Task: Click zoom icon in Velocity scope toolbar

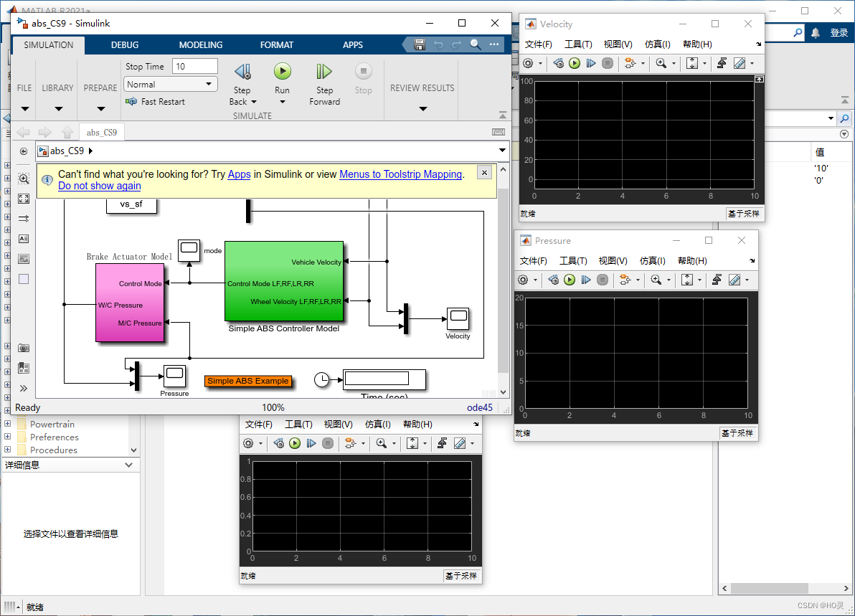Action: (x=661, y=63)
